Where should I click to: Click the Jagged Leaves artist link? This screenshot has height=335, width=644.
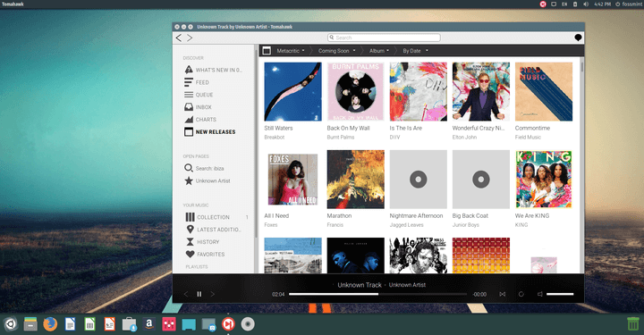click(x=406, y=225)
